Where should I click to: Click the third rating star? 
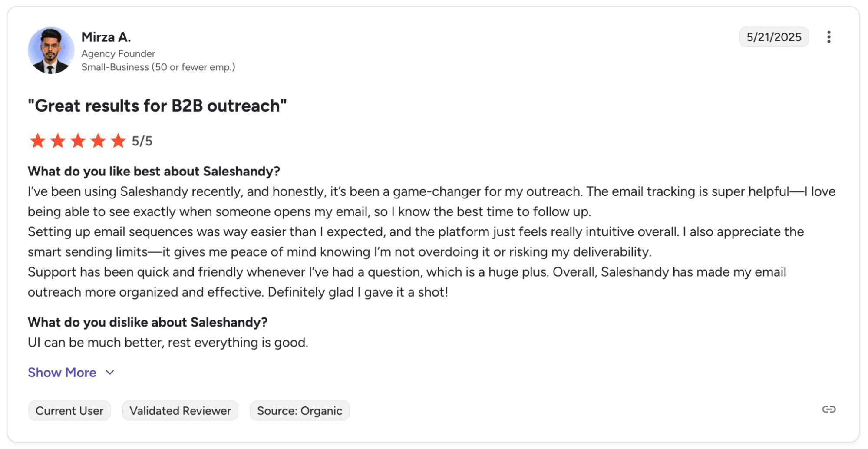point(78,141)
